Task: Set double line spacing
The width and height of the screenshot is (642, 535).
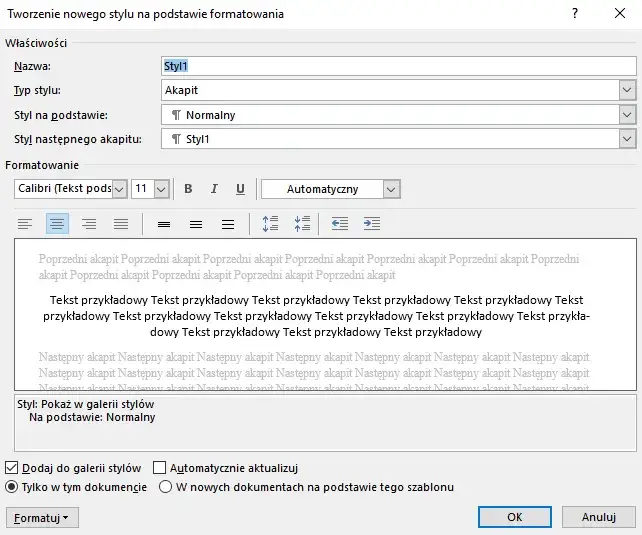Action: [x=228, y=224]
